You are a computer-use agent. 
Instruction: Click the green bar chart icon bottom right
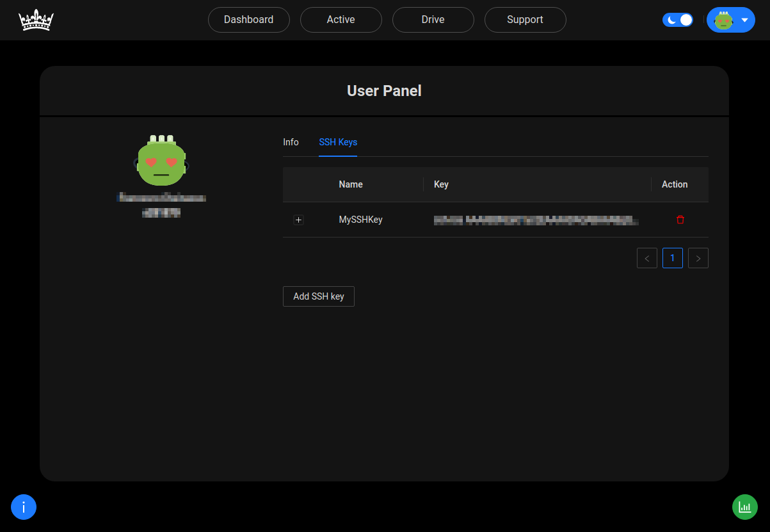[744, 506]
